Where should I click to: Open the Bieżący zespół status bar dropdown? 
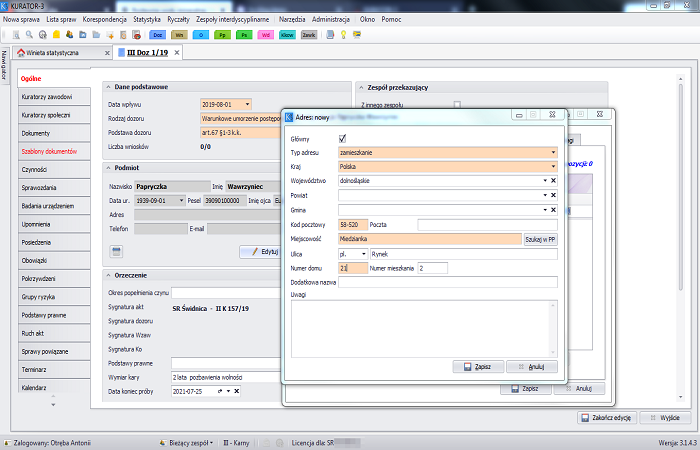187,443
